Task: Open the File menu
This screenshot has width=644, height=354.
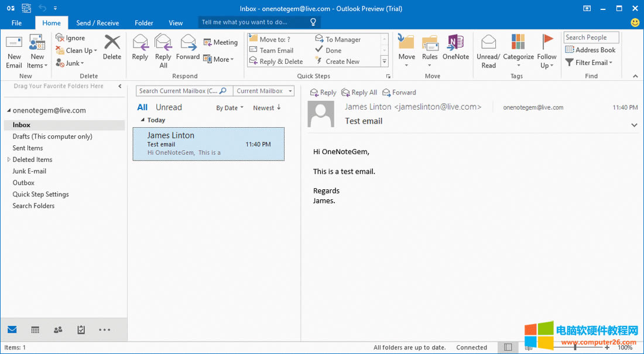Action: click(16, 23)
